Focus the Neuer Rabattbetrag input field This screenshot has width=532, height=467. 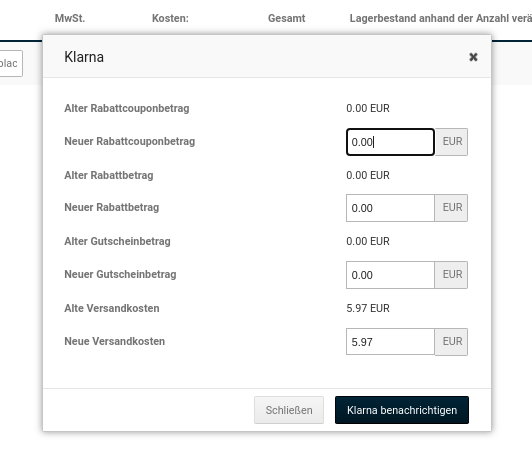tap(390, 208)
